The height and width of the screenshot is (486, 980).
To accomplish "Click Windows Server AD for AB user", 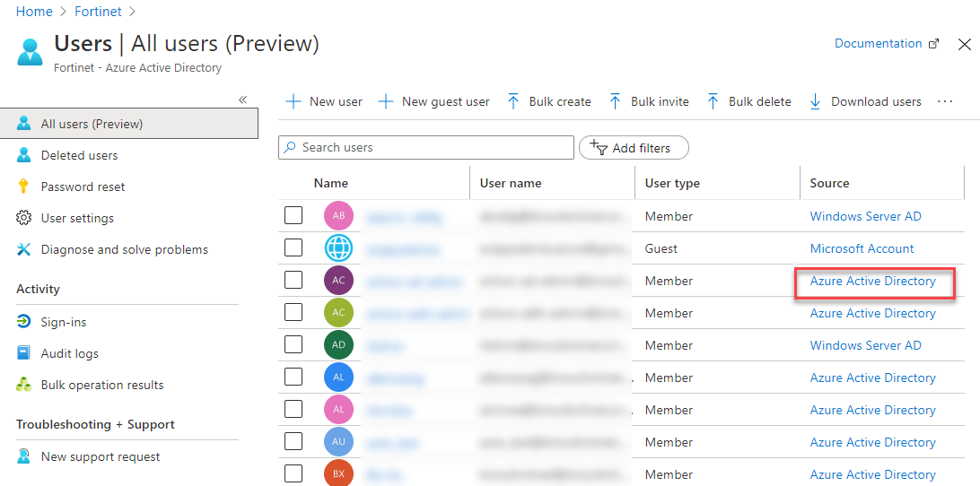I will tap(866, 216).
